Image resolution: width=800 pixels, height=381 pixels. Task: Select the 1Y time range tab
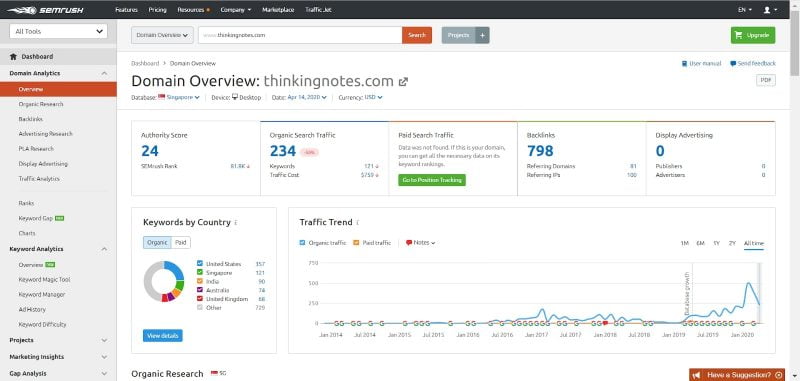coord(716,243)
